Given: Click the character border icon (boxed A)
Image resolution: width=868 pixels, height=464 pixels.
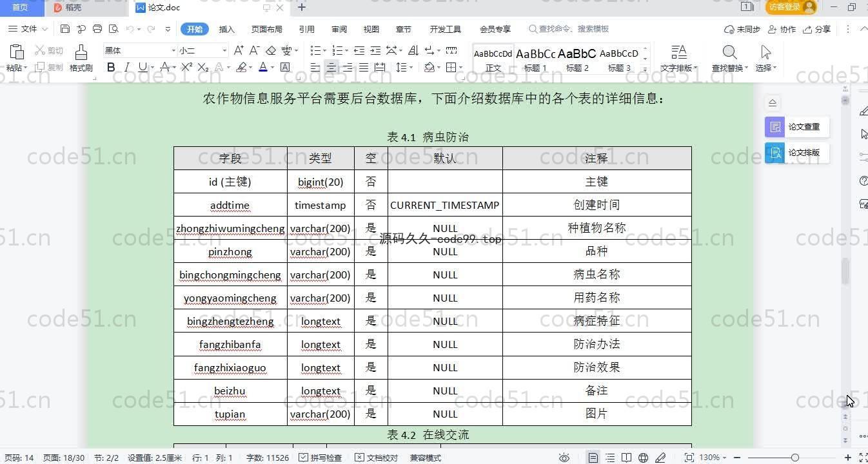Looking at the screenshot, I should [285, 67].
